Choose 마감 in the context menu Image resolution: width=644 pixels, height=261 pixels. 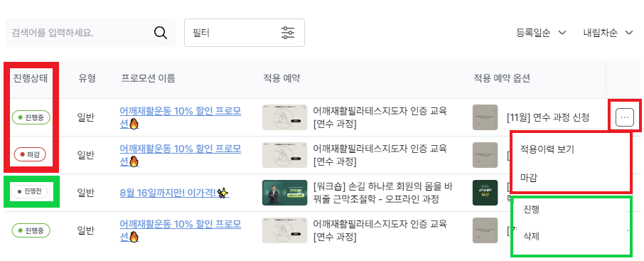pos(530,178)
